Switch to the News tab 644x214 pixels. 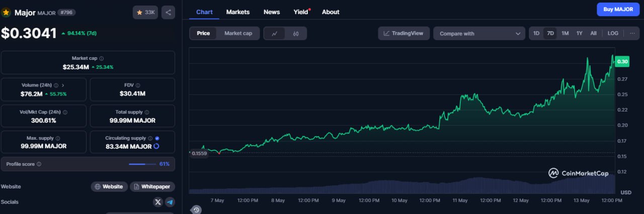[x=272, y=12]
